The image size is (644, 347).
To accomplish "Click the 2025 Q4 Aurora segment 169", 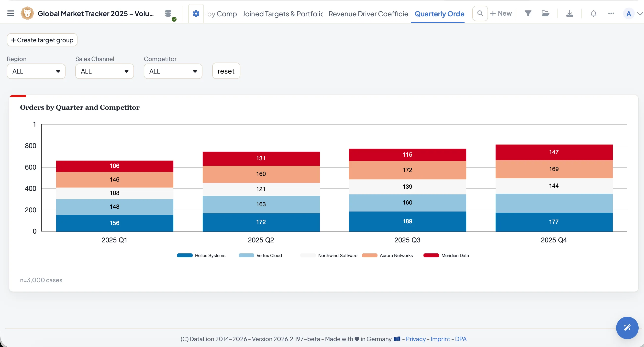I will click(x=554, y=169).
